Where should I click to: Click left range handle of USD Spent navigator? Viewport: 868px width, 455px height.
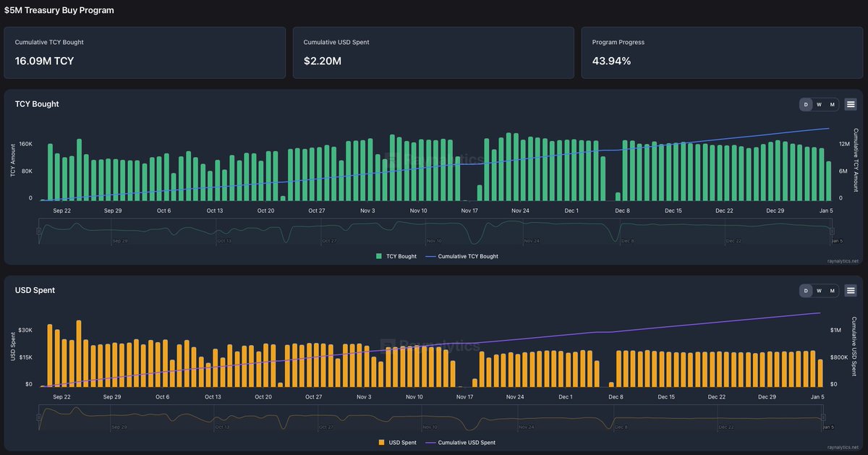(38, 417)
